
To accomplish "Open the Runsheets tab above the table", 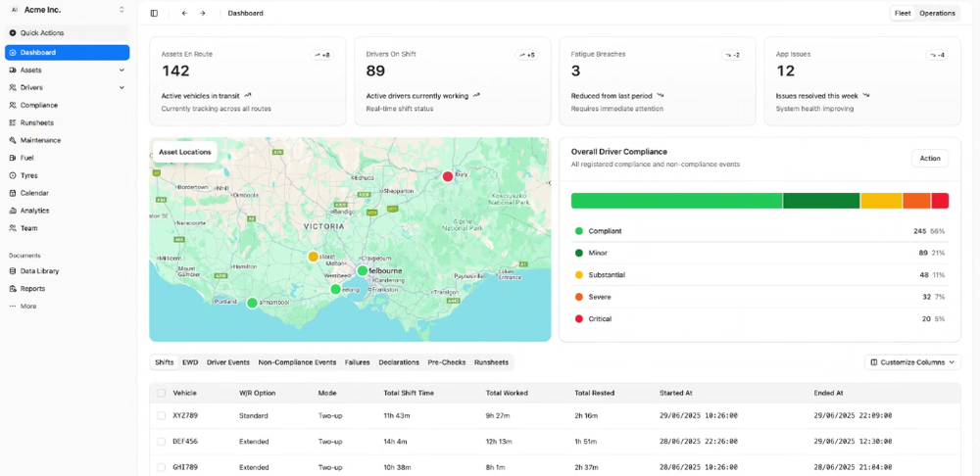I will 491,362.
